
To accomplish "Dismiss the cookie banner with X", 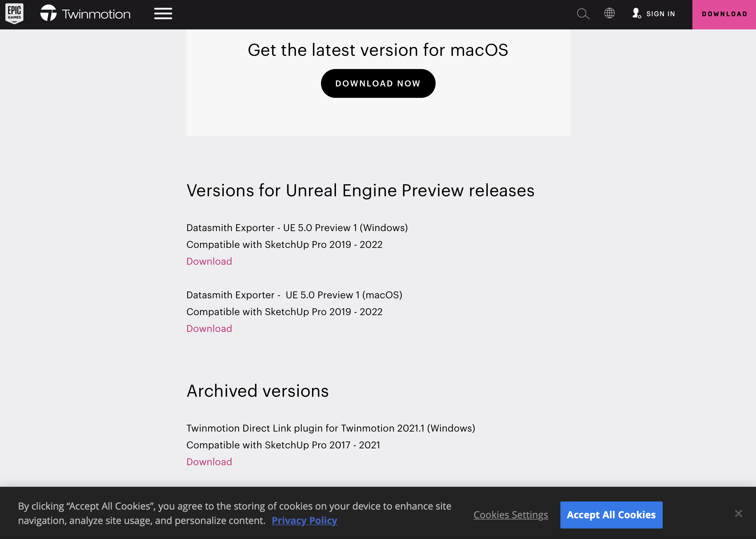I will pyautogui.click(x=738, y=513).
